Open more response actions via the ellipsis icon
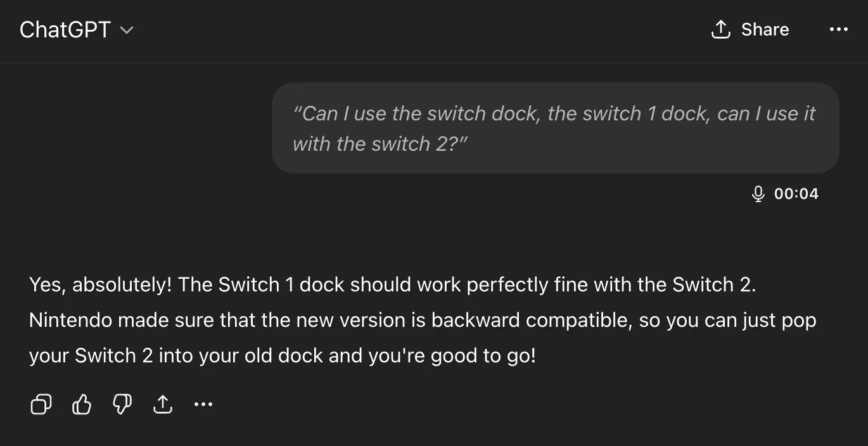Image resolution: width=868 pixels, height=446 pixels. coord(203,404)
